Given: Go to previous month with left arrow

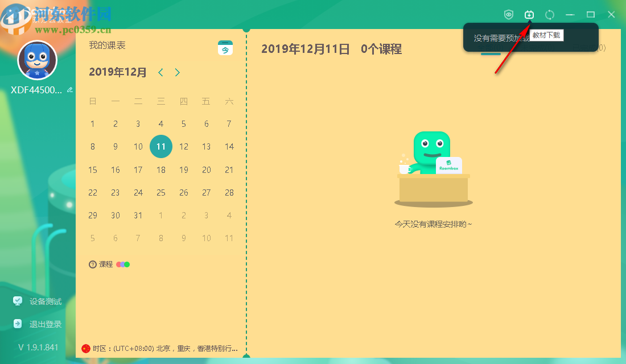Looking at the screenshot, I should pyautogui.click(x=160, y=72).
